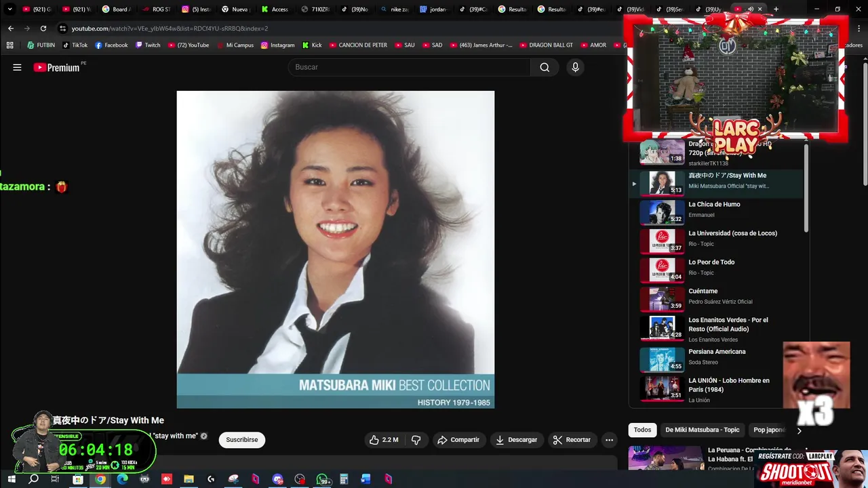Open the Kick bookmark
Viewport: 868px width, 488px height.
[x=311, y=45]
